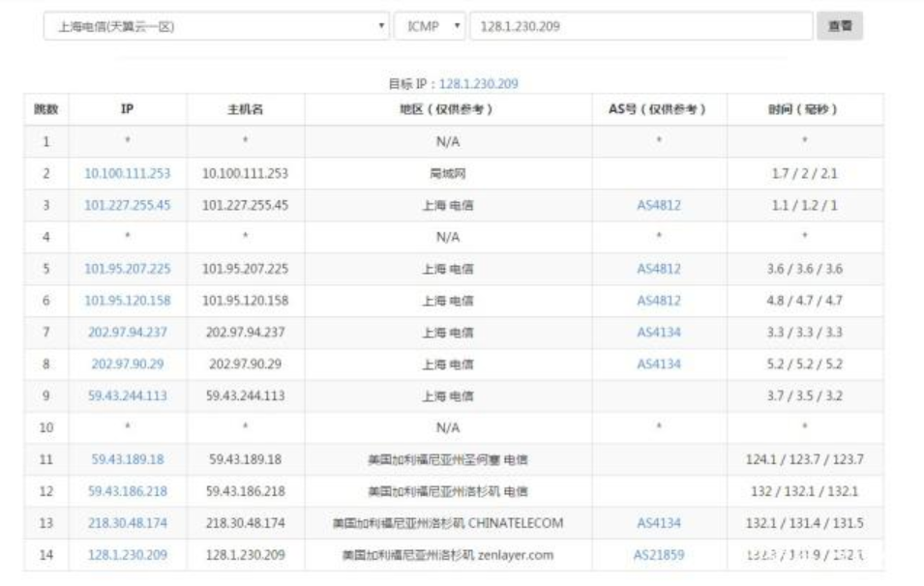The image size is (924, 586).
Task: Open AS4134 link in hop 7 row
Action: pos(658,333)
